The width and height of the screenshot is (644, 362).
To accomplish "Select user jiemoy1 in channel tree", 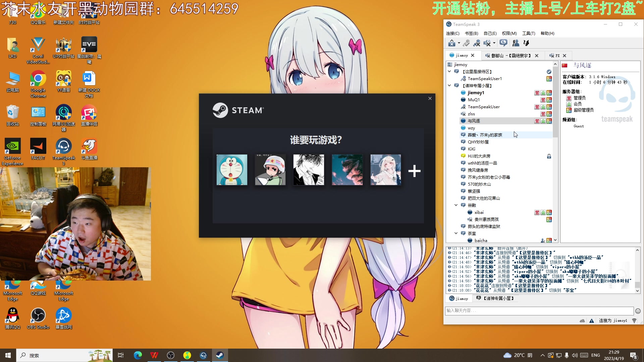I will (x=476, y=93).
